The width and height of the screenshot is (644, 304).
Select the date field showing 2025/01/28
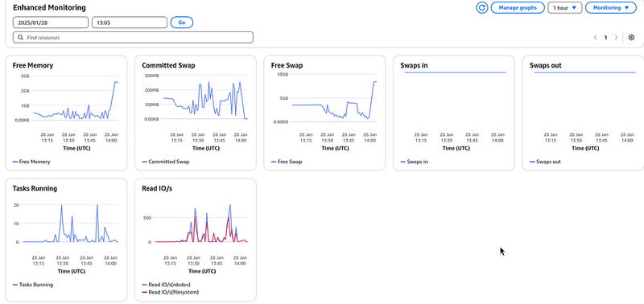point(51,23)
